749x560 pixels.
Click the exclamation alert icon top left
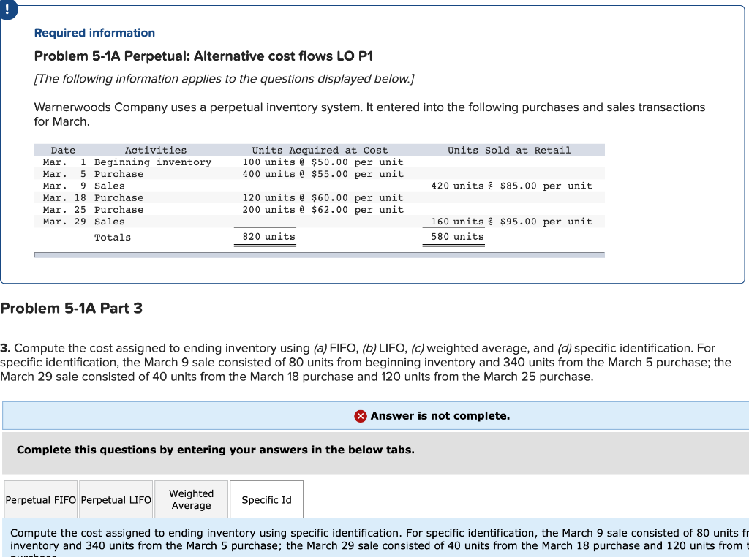tap(8, 9)
